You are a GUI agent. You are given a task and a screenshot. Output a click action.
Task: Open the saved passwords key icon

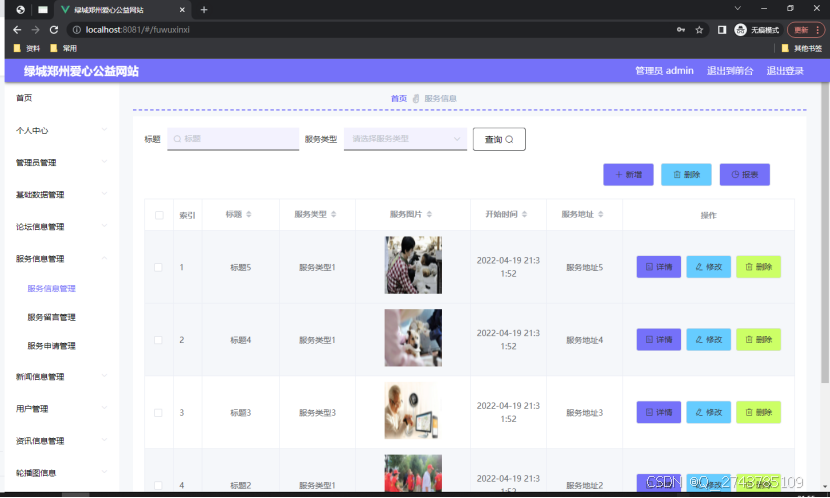tap(681, 30)
